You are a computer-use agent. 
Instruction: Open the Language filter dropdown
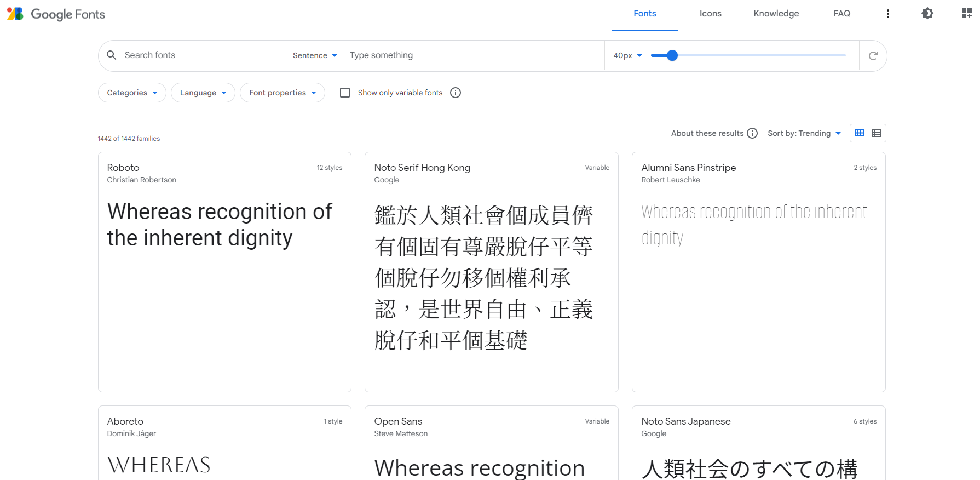tap(203, 93)
